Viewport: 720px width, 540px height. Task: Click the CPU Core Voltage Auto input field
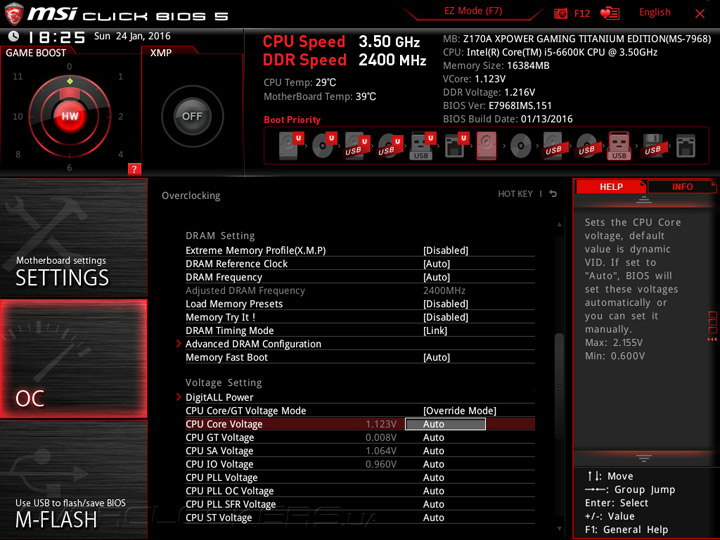point(445,424)
